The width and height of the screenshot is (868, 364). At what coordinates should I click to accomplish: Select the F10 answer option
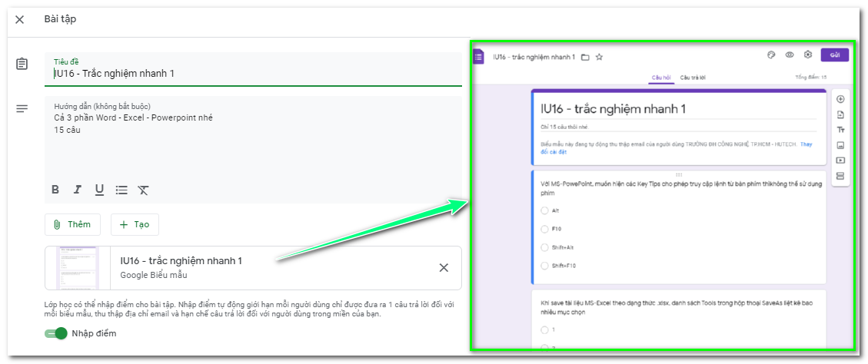(545, 229)
